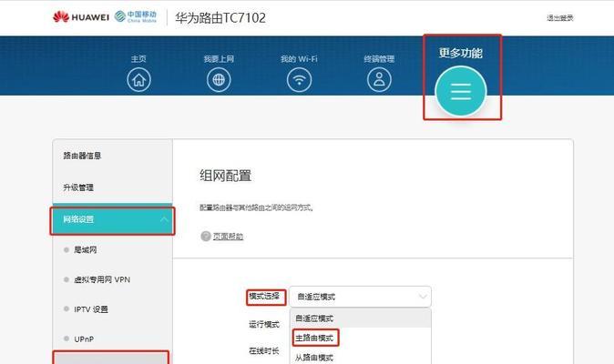Click the 运行模式 label
This screenshot has width=614, height=364.
click(x=264, y=324)
